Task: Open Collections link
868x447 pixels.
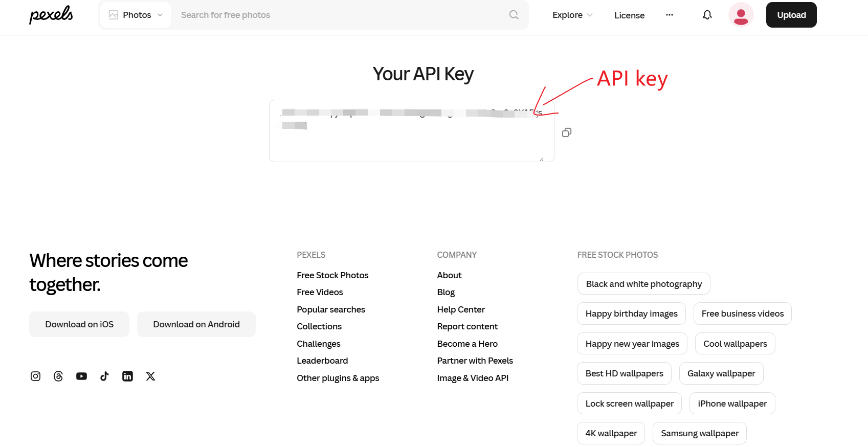Action: coord(319,326)
